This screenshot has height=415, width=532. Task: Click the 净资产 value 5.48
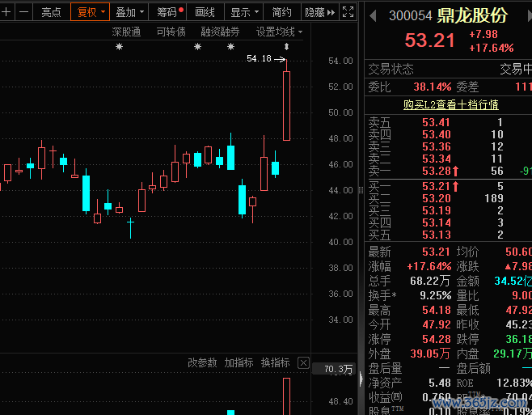(439, 383)
